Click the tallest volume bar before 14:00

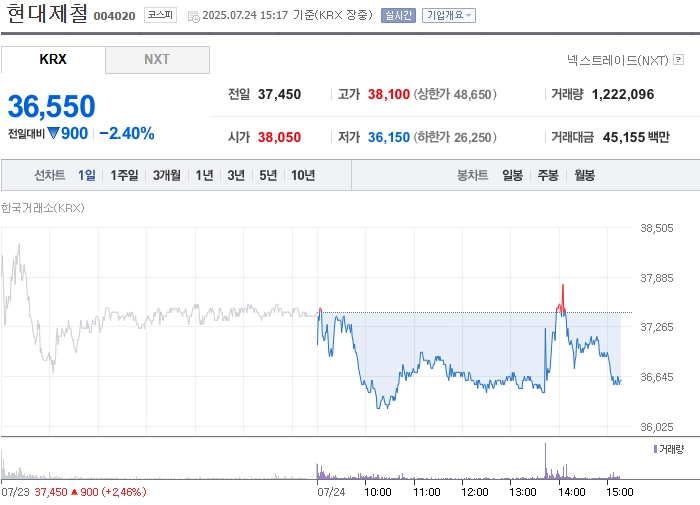(x=545, y=461)
